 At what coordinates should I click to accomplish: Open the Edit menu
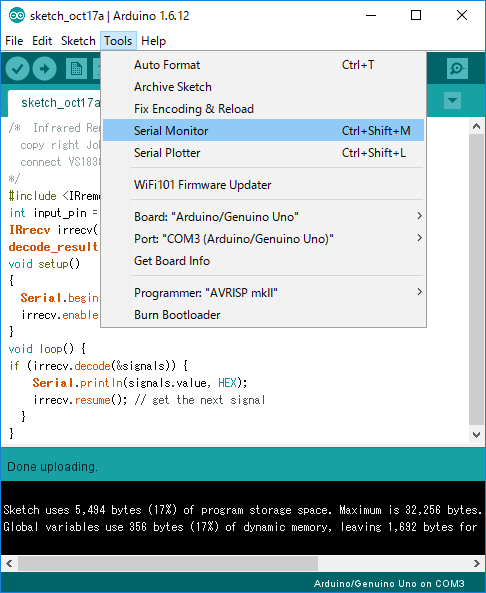[x=42, y=41]
